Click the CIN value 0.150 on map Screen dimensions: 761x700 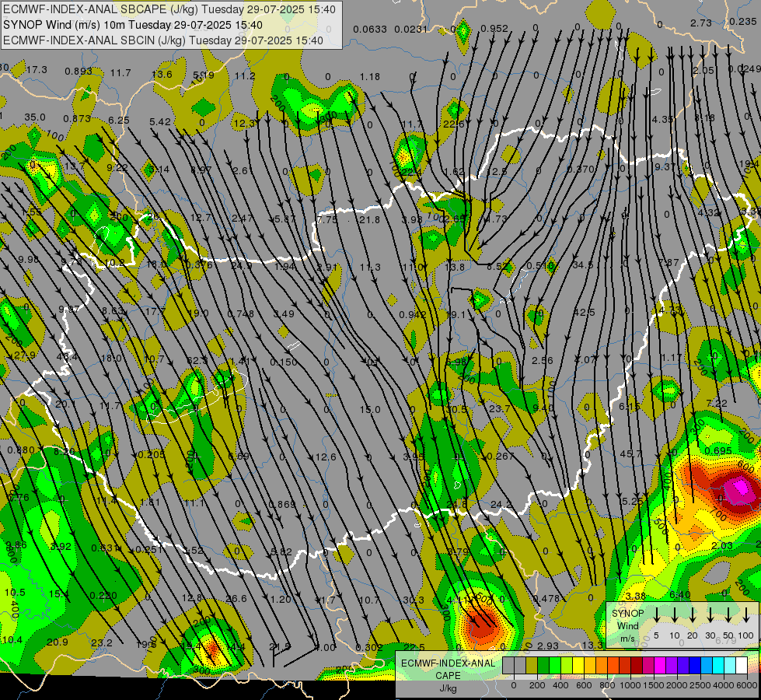pos(284,362)
